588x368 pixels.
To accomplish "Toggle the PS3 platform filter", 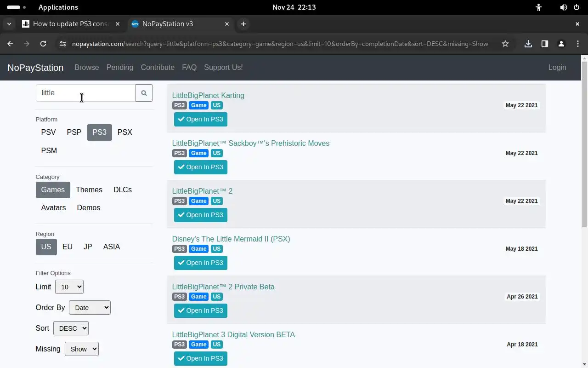I will (100, 132).
